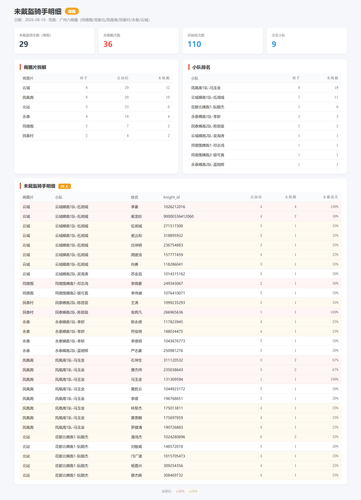Click the orange badge beside the page title
Image resolution: width=361 pixels, height=500 pixels.
(72, 12)
